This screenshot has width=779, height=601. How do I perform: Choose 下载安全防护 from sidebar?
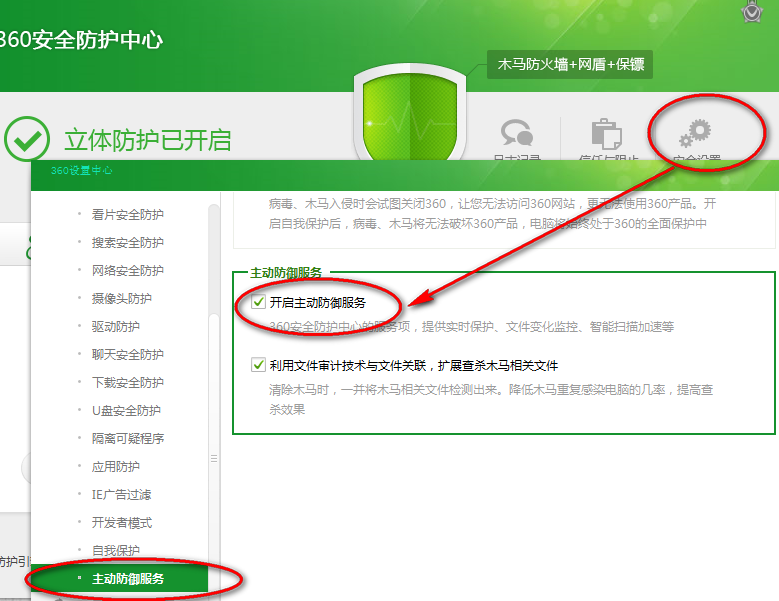[x=127, y=382]
